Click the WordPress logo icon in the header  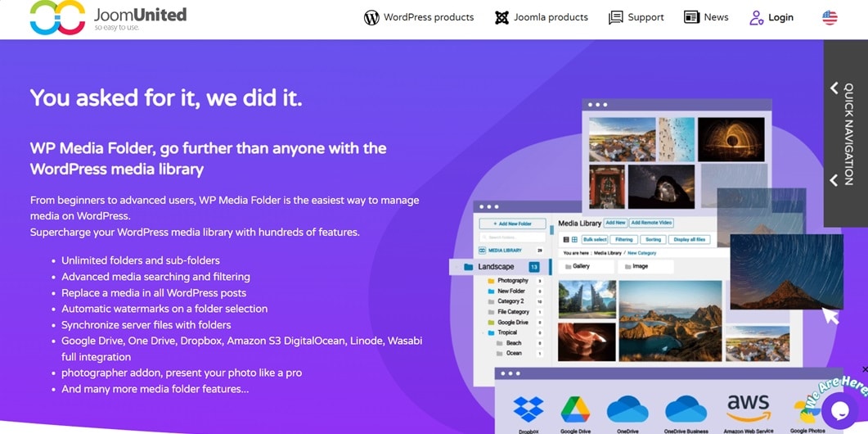click(371, 18)
